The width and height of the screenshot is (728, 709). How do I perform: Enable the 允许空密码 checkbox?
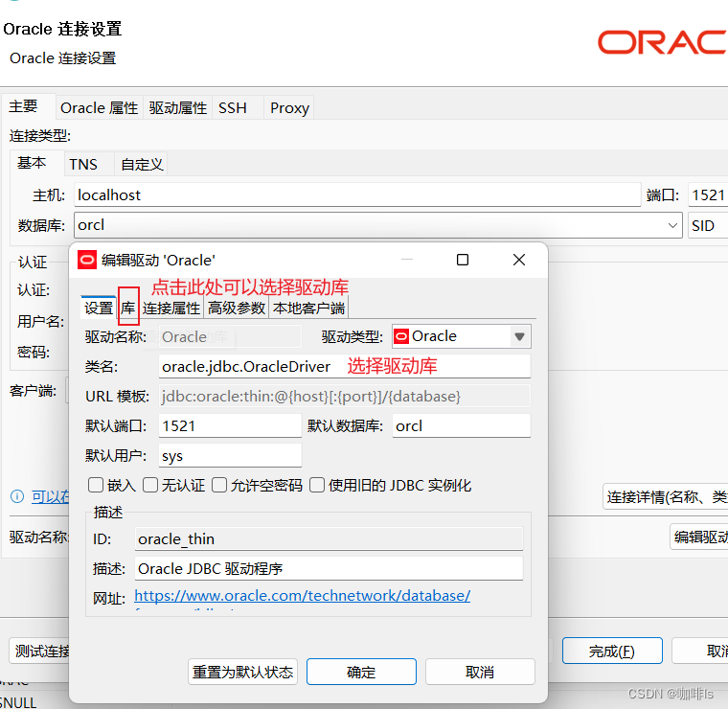[x=219, y=485]
